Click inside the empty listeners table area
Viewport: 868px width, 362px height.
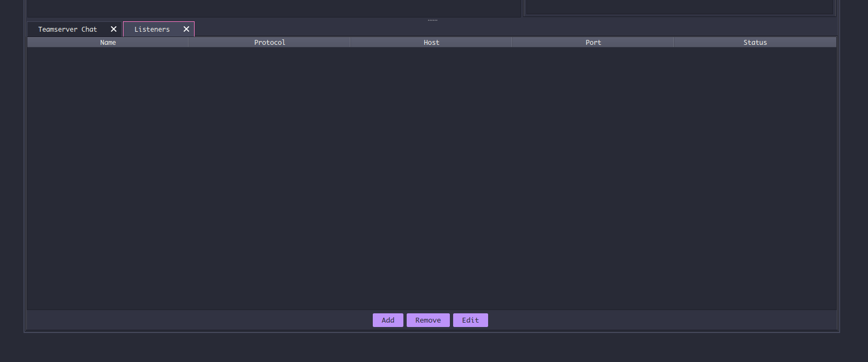(432, 175)
